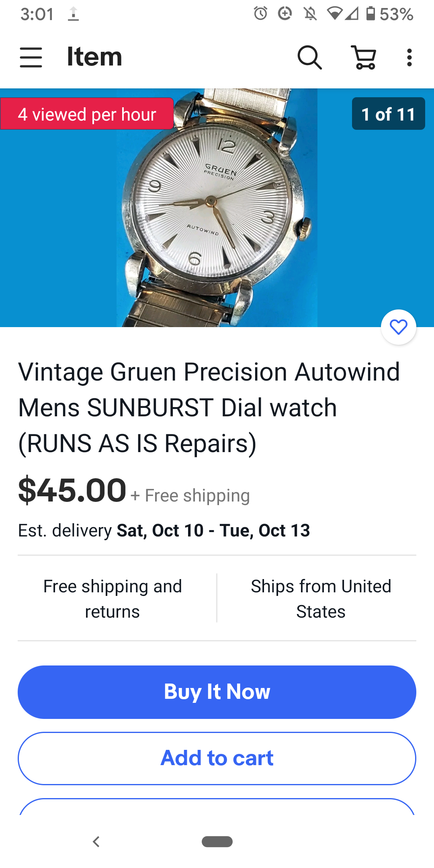
Task: Tap the alarm clock status icon
Action: (260, 14)
